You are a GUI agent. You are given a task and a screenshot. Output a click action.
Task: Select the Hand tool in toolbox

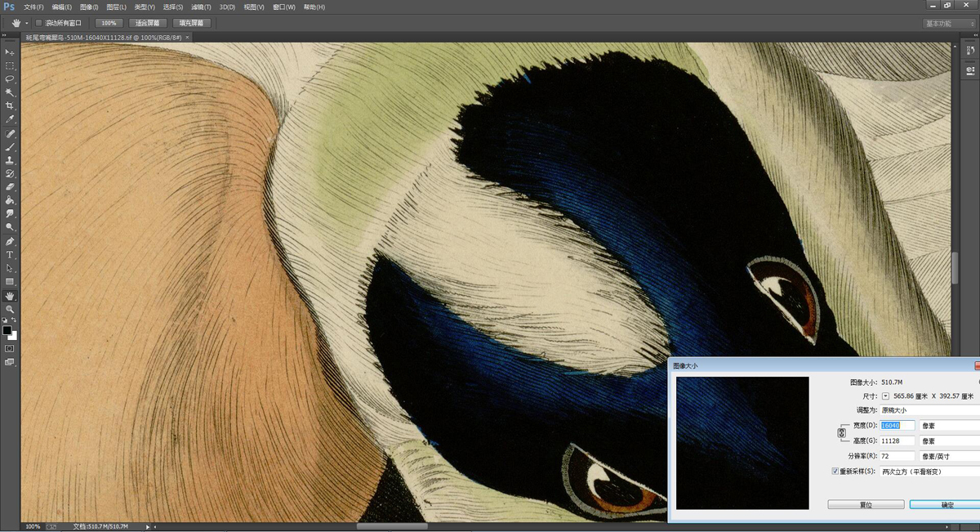click(10, 296)
